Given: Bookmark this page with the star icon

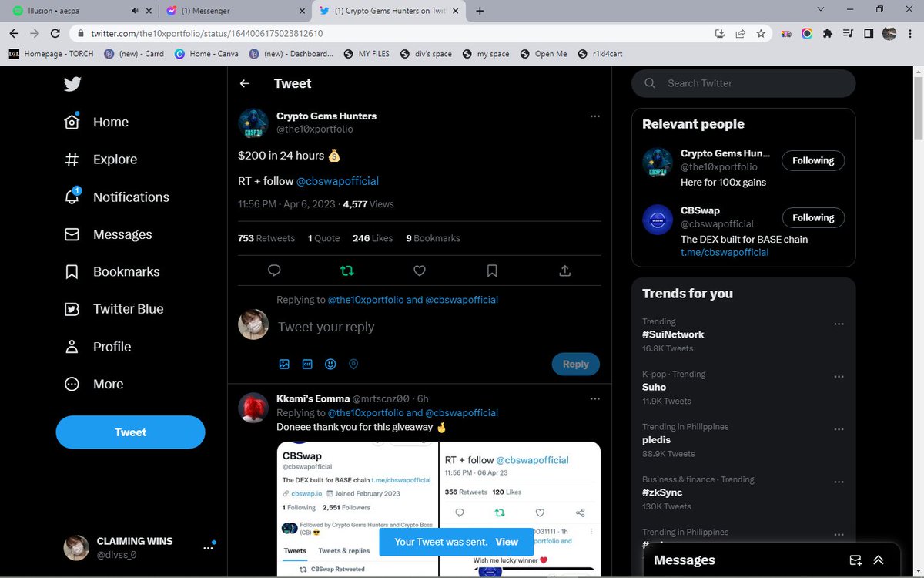Looking at the screenshot, I should pos(761,33).
